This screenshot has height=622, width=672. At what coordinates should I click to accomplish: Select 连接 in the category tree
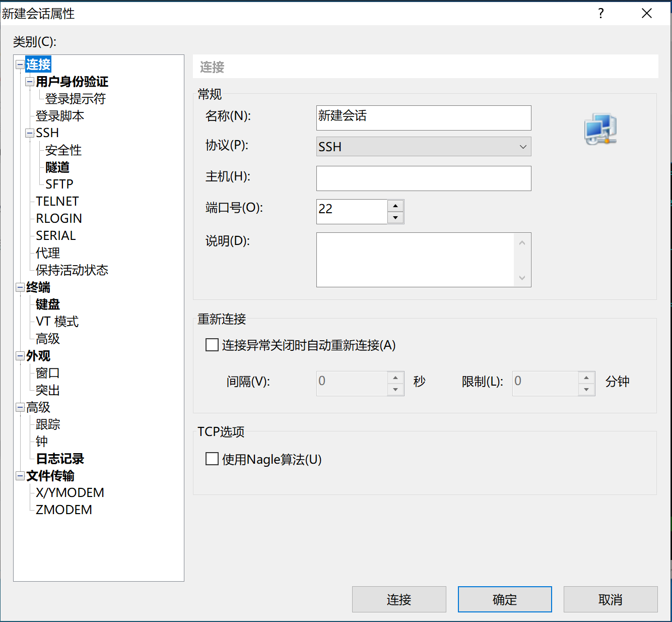tap(38, 65)
